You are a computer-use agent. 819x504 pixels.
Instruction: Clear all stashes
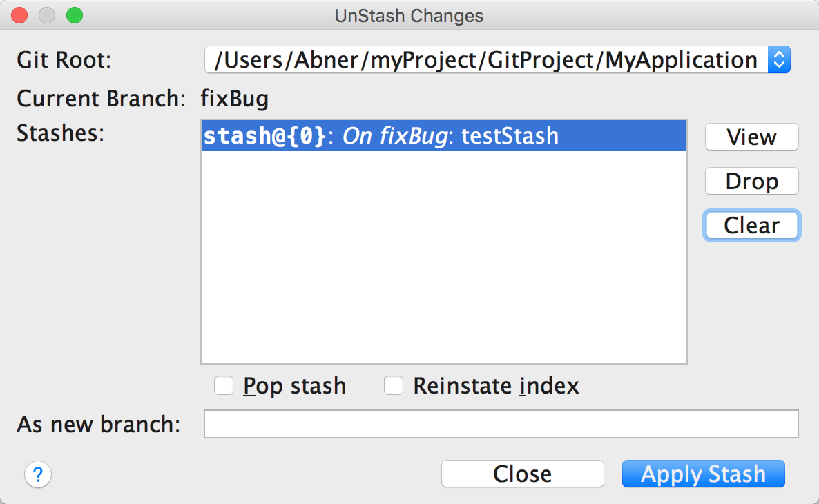point(751,225)
